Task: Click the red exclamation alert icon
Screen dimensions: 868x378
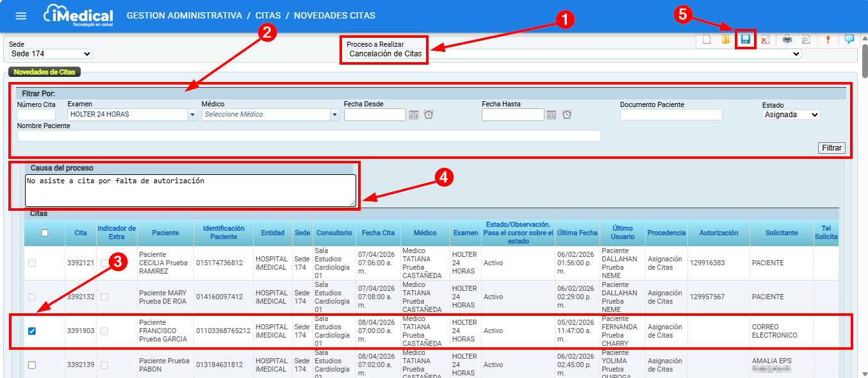Action: point(828,40)
